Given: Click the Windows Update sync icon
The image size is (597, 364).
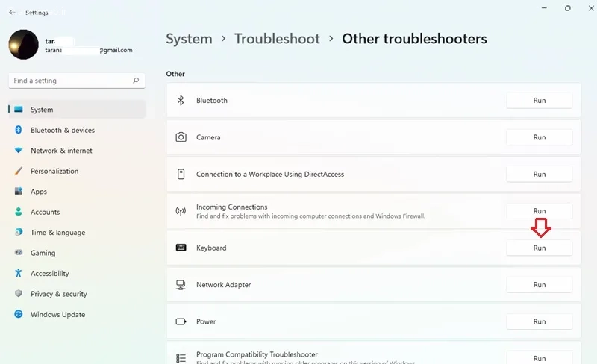Looking at the screenshot, I should point(18,314).
